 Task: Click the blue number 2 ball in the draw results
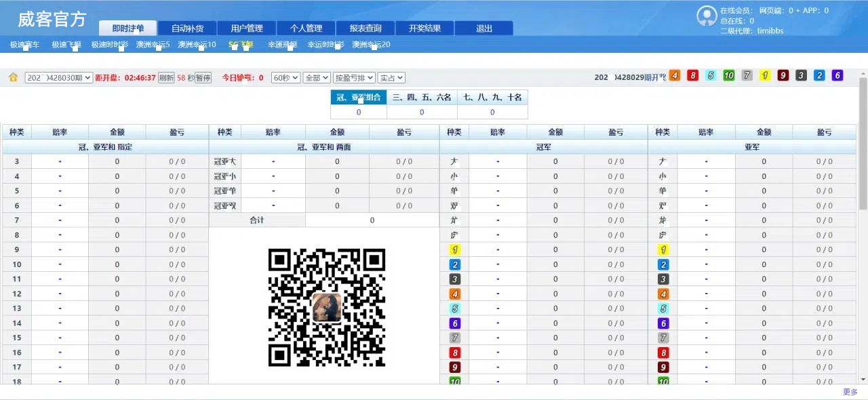pos(819,75)
